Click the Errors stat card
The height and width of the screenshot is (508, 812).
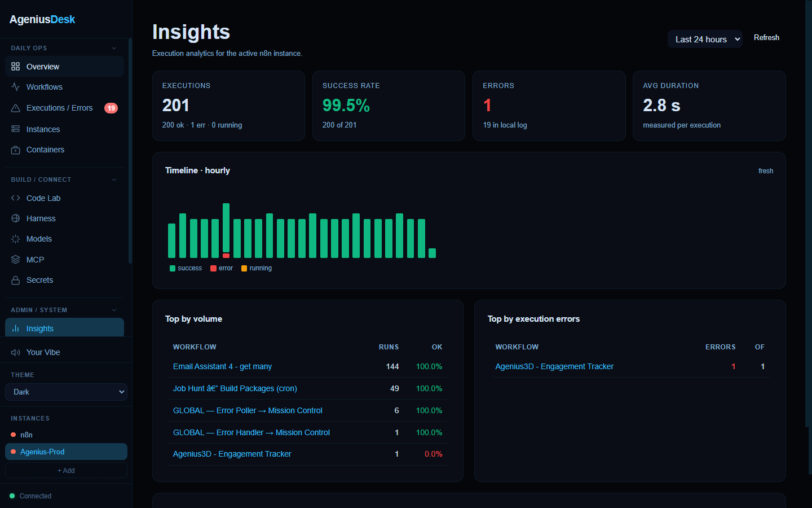(x=549, y=106)
